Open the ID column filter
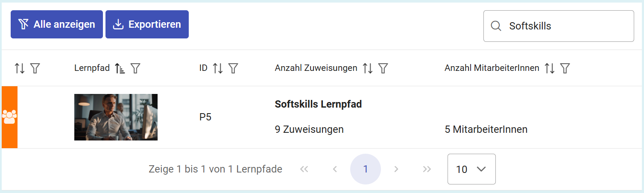 pyautogui.click(x=233, y=68)
